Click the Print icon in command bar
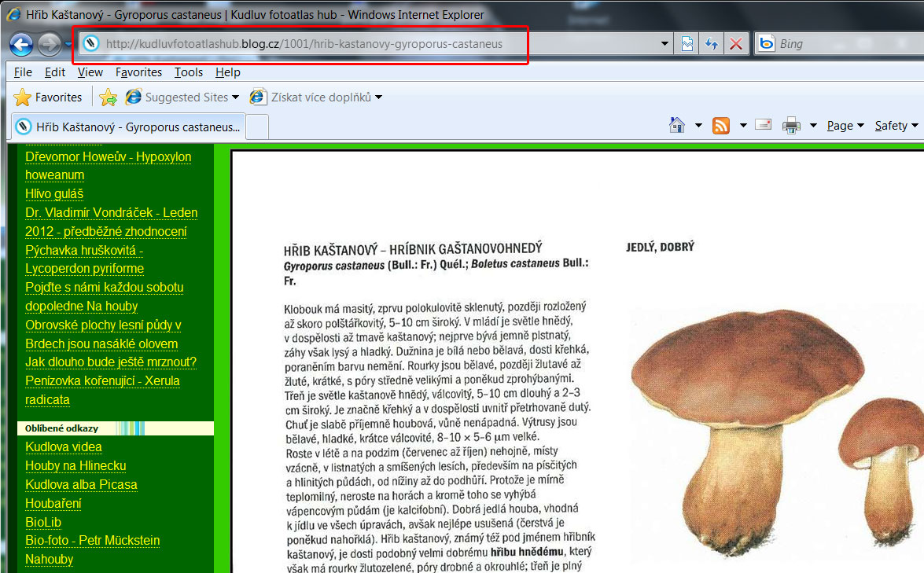The image size is (924, 573). (x=791, y=126)
